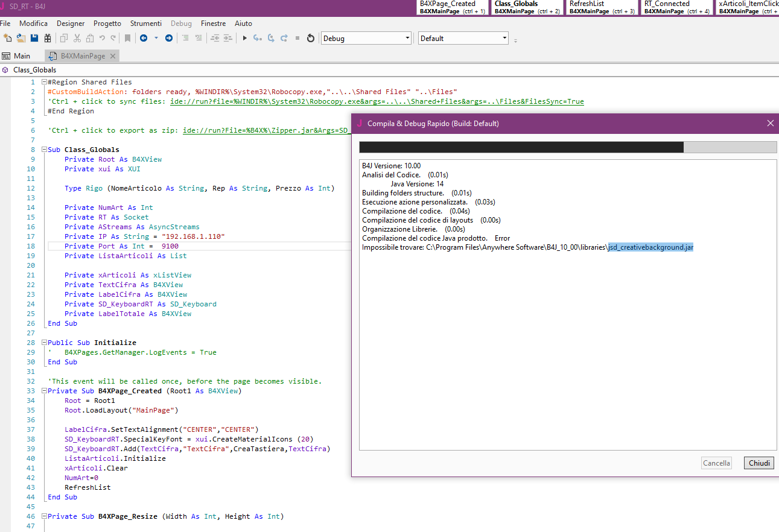
Task: Click the highlighted jsd_creativebackground.jar text
Action: pyautogui.click(x=650, y=247)
